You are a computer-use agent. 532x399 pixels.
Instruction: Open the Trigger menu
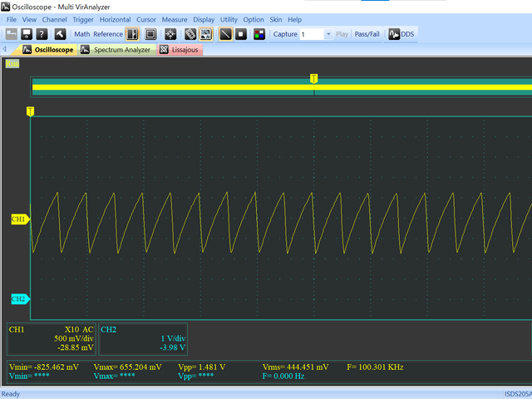[83, 19]
